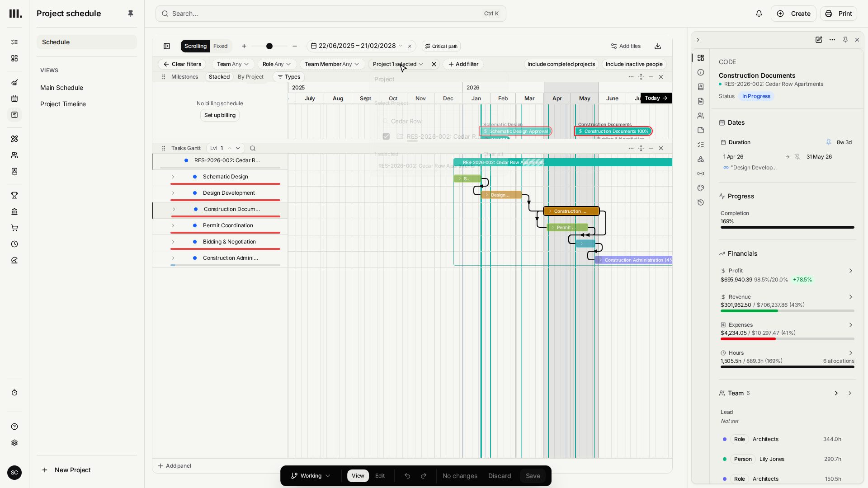868x488 pixels.
Task: Click the Add panel button
Action: [x=175, y=466]
